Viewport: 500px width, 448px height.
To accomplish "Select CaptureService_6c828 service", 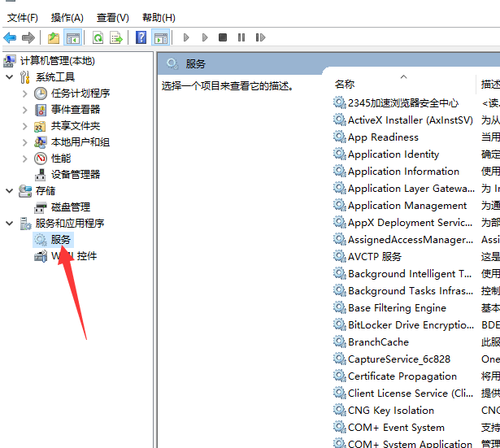I will (399, 359).
